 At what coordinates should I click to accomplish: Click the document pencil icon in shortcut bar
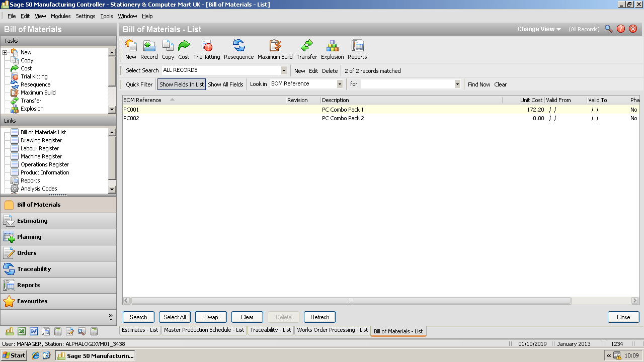pos(70,331)
